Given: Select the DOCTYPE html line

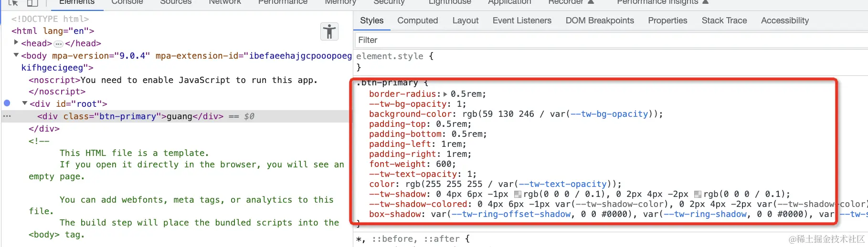Looking at the screenshot, I should (50, 19).
